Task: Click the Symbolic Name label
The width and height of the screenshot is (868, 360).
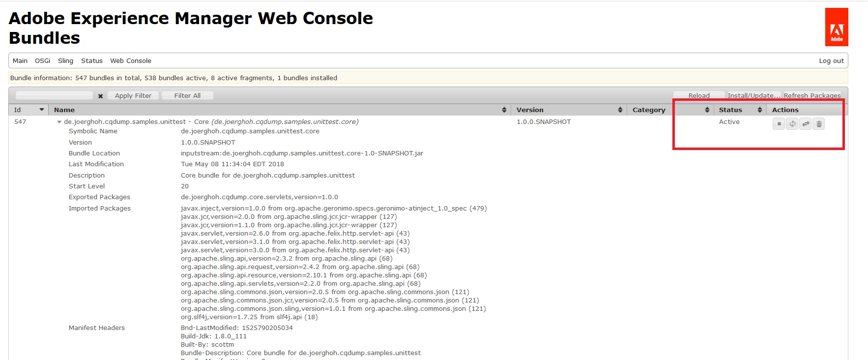Action: pos(93,131)
